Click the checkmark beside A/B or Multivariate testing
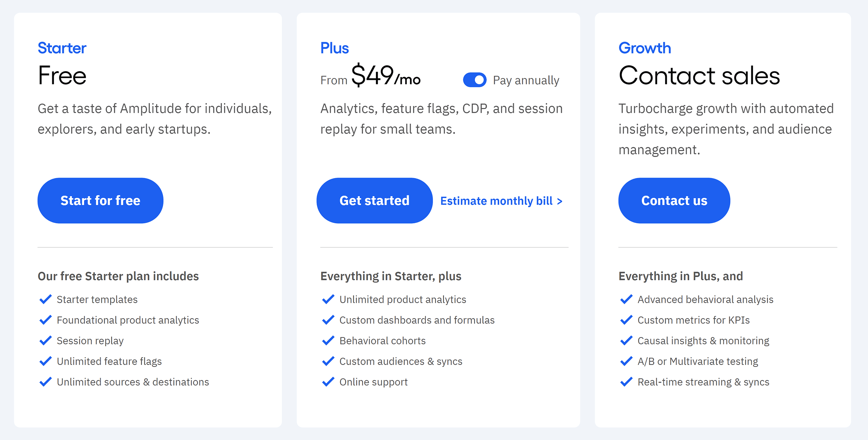The image size is (868, 440). coord(626,361)
